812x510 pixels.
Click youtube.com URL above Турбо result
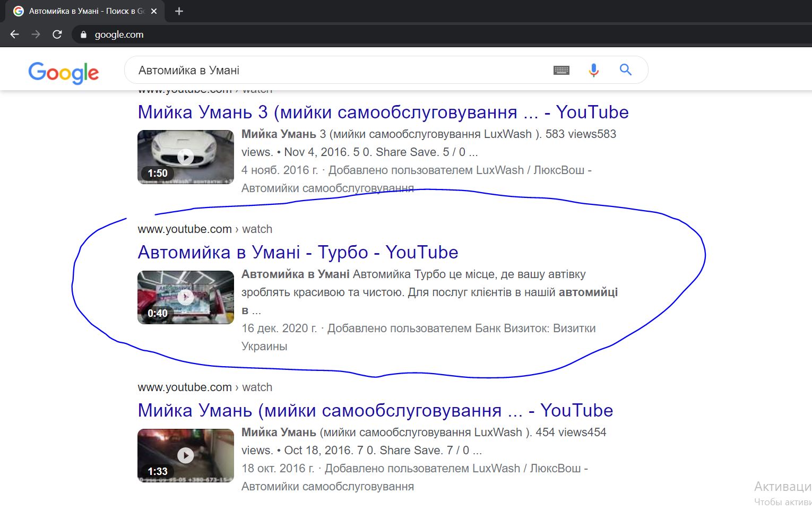click(x=184, y=229)
